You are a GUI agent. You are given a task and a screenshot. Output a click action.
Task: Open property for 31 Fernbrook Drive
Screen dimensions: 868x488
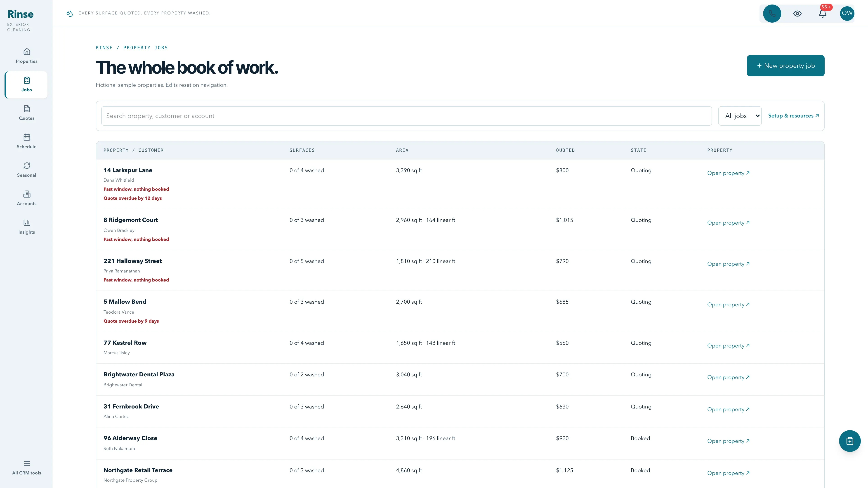click(728, 410)
